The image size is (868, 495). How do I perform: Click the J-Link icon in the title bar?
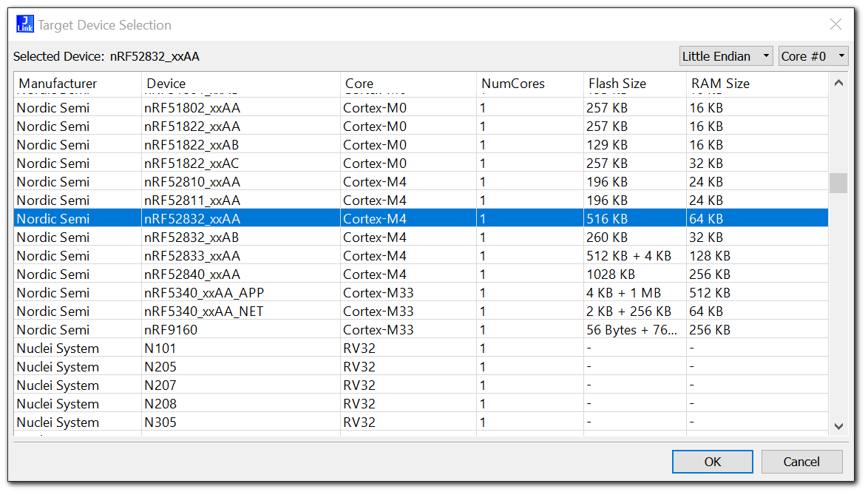pyautogui.click(x=25, y=24)
